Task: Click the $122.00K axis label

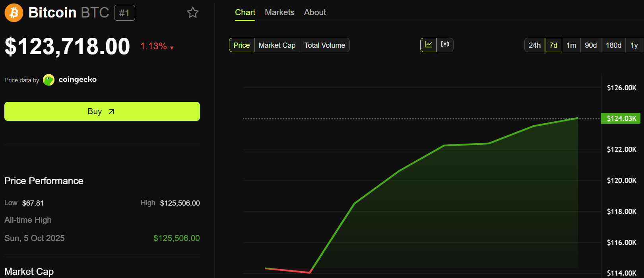Action: (x=621, y=150)
